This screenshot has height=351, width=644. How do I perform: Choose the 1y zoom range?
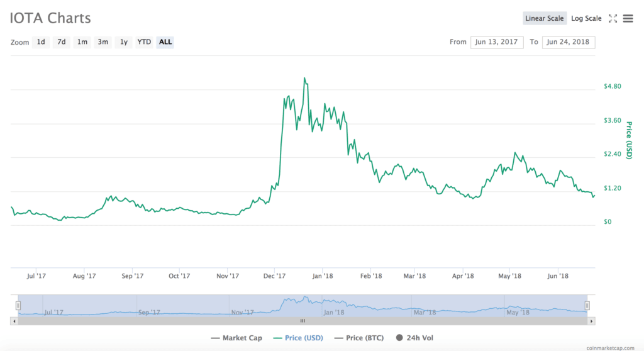click(124, 42)
